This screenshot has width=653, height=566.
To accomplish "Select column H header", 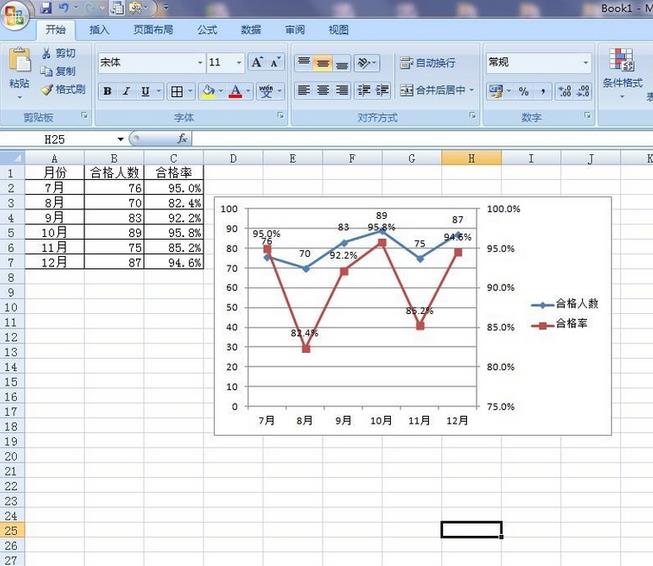I will 471,158.
